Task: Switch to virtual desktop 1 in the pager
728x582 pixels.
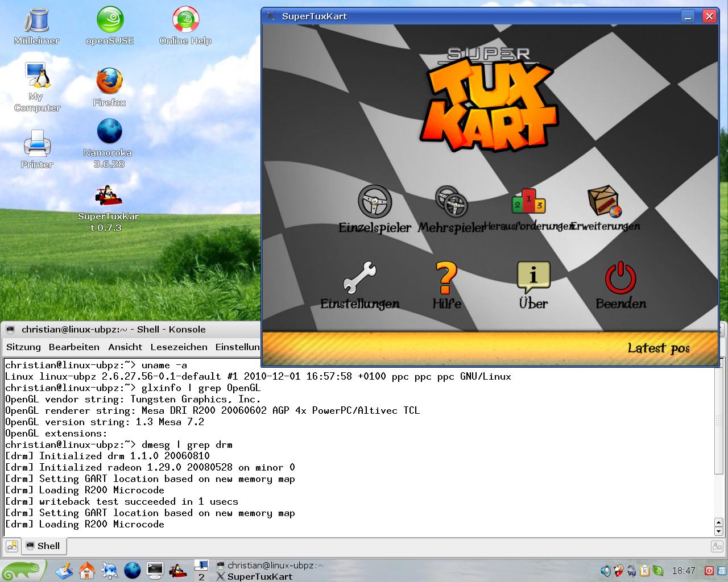Action: [x=201, y=565]
